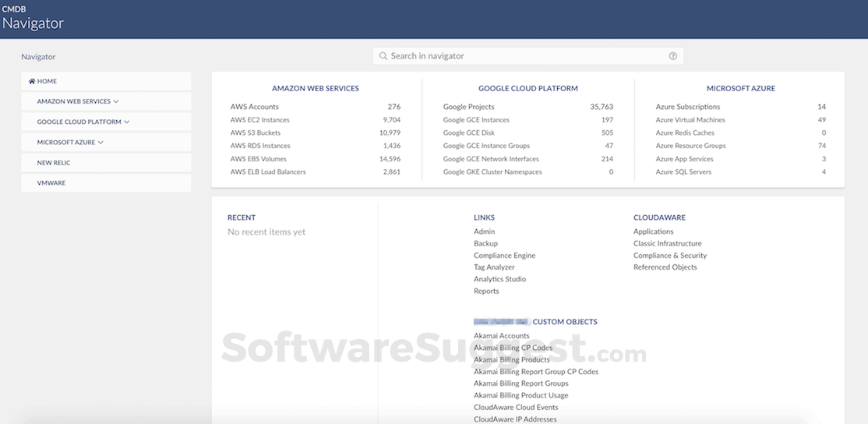Click the 276 count for AWS Accounts

(394, 107)
